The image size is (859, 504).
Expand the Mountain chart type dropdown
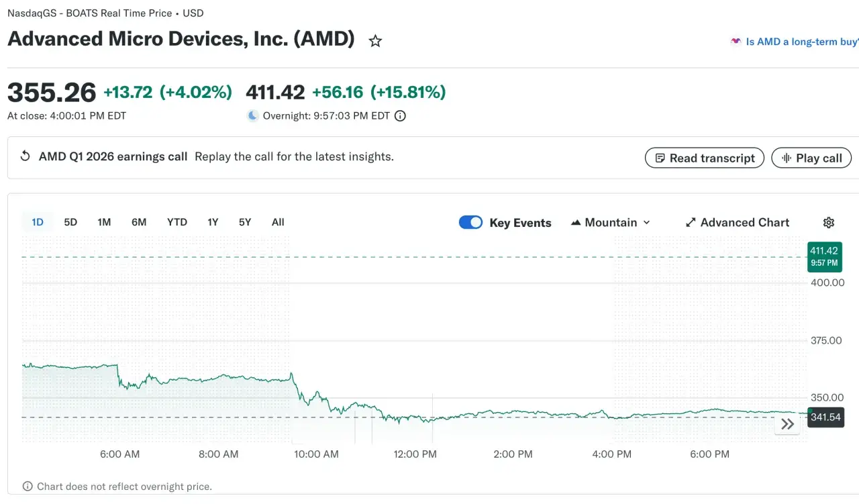[610, 223]
